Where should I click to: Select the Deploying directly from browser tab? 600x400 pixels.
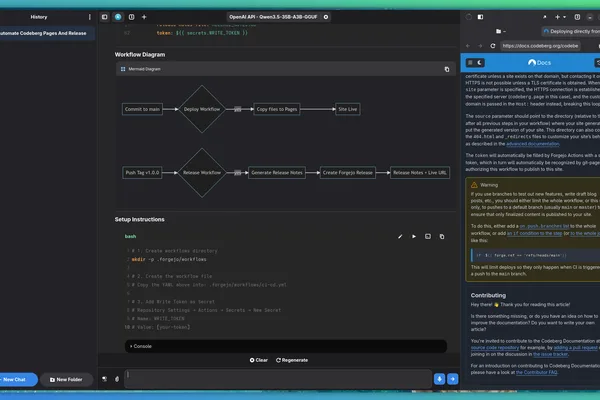coord(571,31)
